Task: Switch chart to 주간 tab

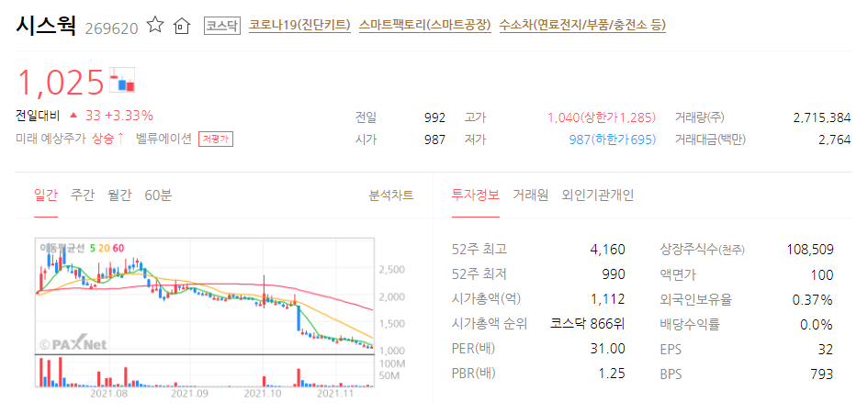Action: tap(83, 195)
